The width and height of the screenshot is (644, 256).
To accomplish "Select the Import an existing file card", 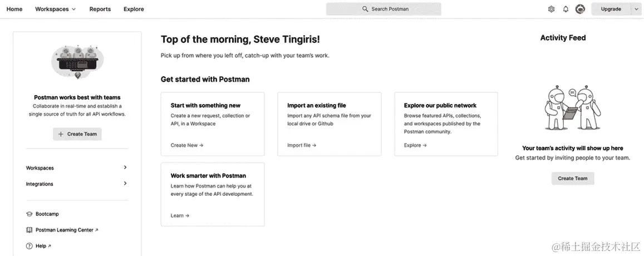I will (330, 124).
